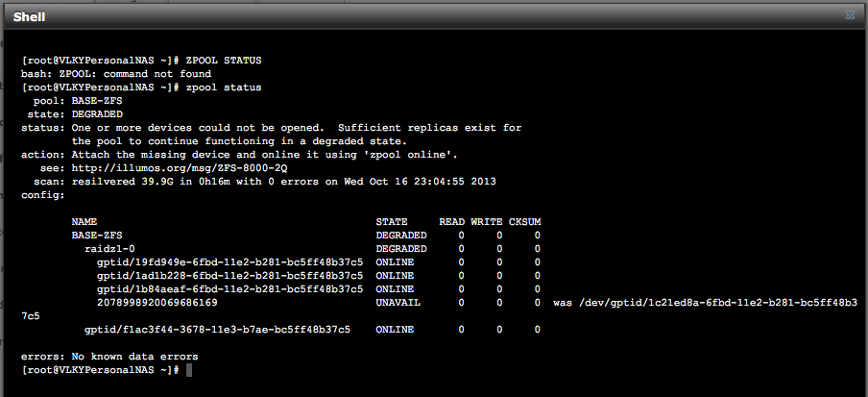
Task: Click the DEGRADED state of the raidz1-0 row
Action: point(401,249)
